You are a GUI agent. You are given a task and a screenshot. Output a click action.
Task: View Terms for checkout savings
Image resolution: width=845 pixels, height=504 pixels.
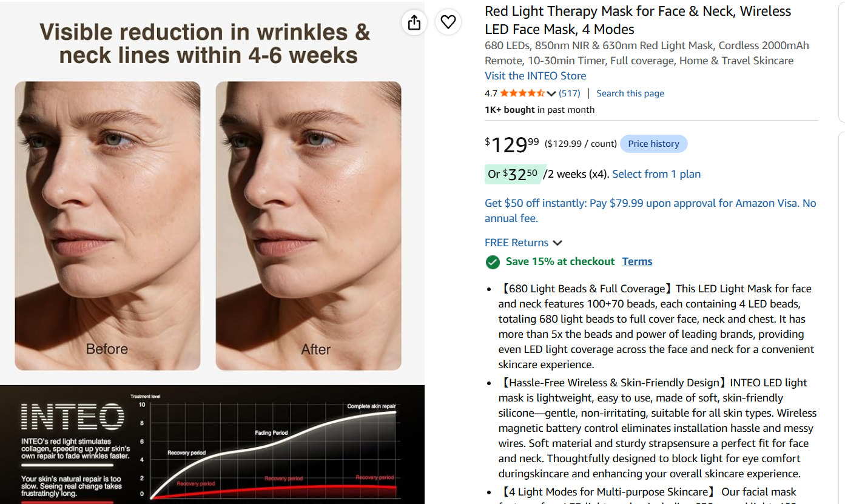(637, 261)
